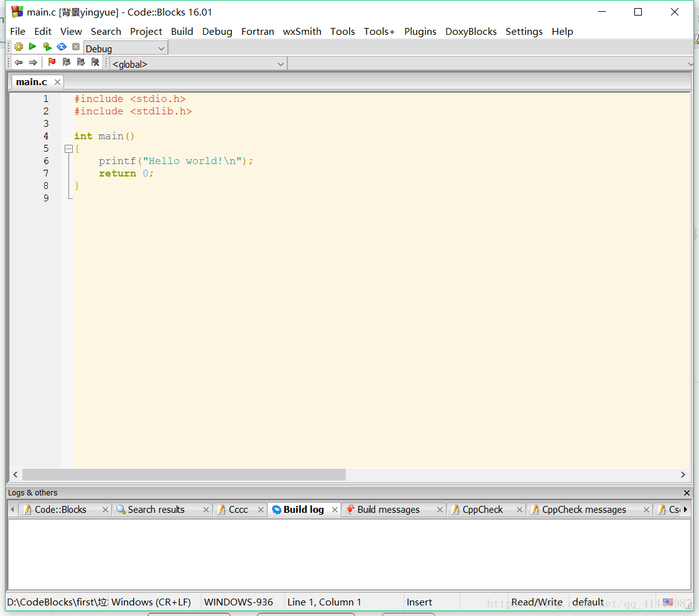Close the Cccc log tab
Image resolution: width=699 pixels, height=616 pixels.
(261, 510)
